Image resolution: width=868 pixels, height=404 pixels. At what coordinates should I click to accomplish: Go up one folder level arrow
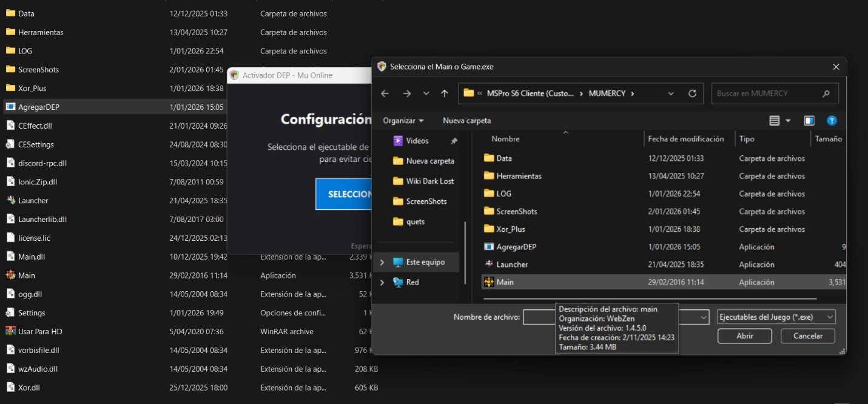(445, 93)
